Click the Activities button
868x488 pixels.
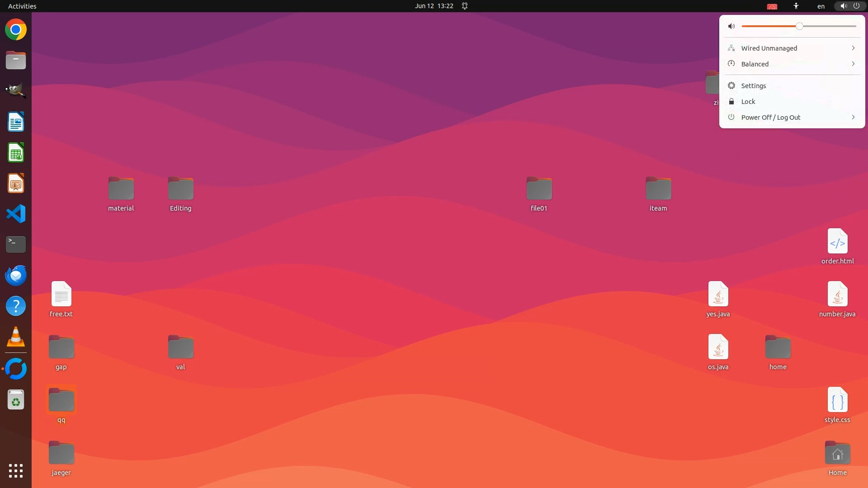22,6
